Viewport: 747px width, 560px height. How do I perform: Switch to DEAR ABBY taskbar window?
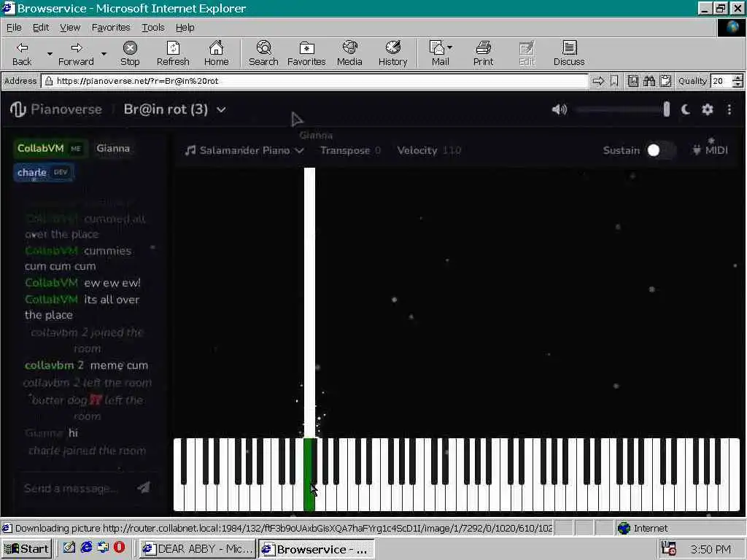(198, 548)
